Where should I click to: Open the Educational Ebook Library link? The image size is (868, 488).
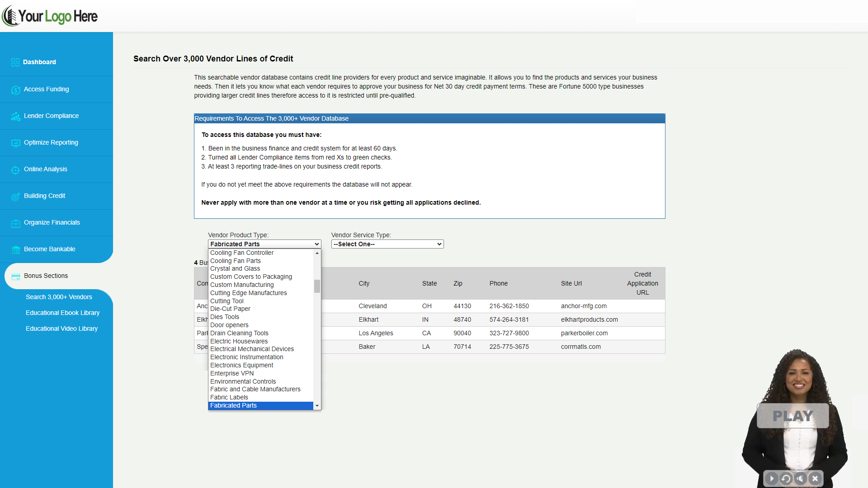62,313
